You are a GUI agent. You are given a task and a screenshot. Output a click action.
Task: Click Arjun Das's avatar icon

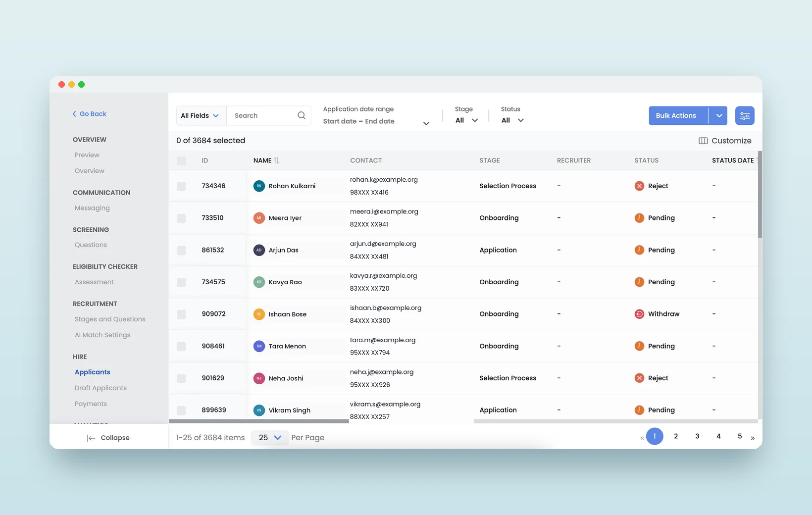pos(259,250)
